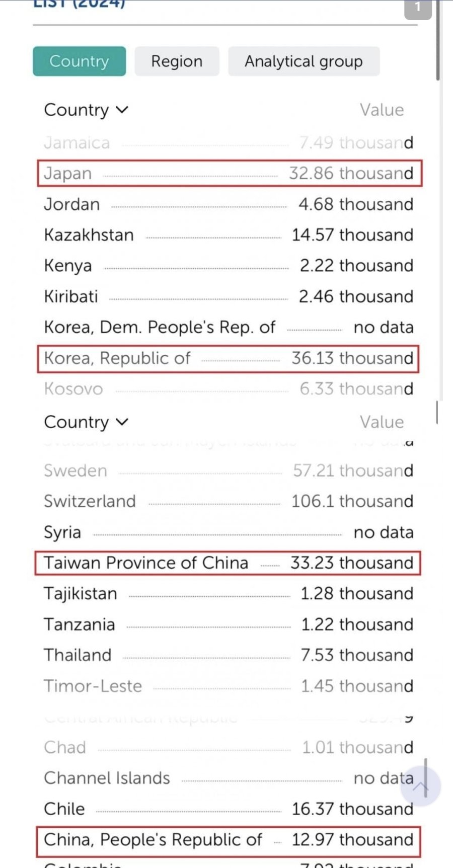The height and width of the screenshot is (868, 453).
Task: Select the Japan row
Action: [x=230, y=173]
